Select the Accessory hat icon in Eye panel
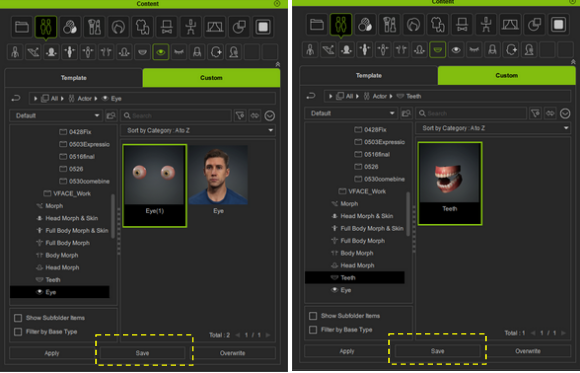The image size is (580, 373). 166,27
